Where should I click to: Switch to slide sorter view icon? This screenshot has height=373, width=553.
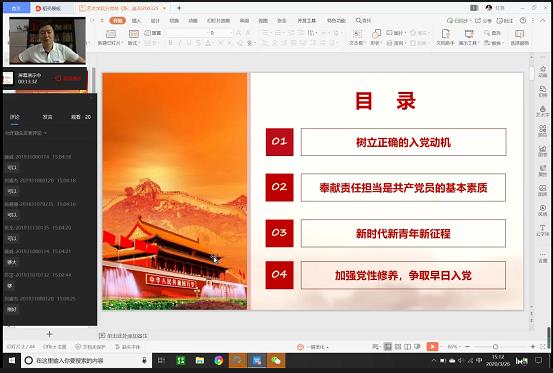(x=398, y=347)
